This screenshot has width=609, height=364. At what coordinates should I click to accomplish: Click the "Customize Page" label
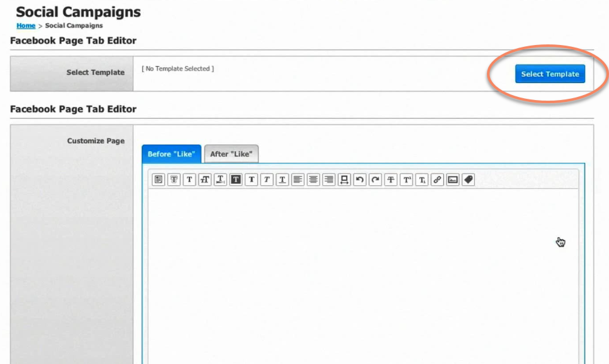96,141
